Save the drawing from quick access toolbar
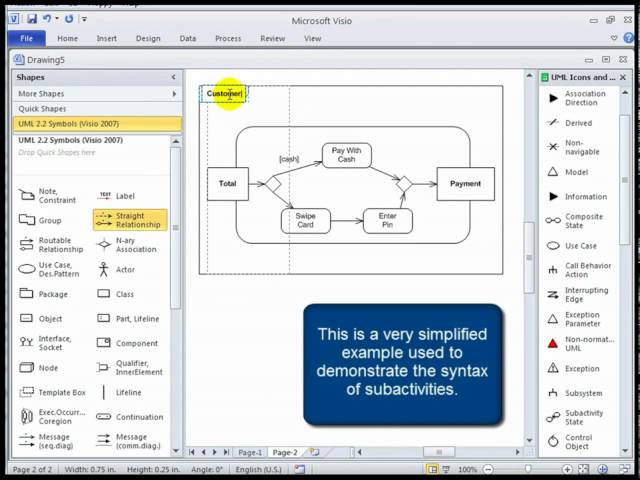The width and height of the screenshot is (640, 480). [32, 18]
